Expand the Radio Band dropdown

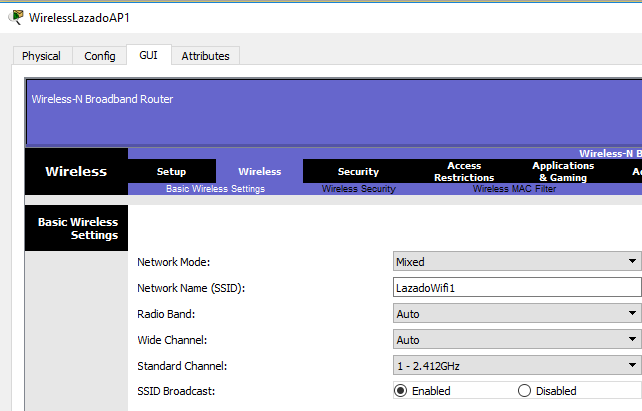pos(517,314)
